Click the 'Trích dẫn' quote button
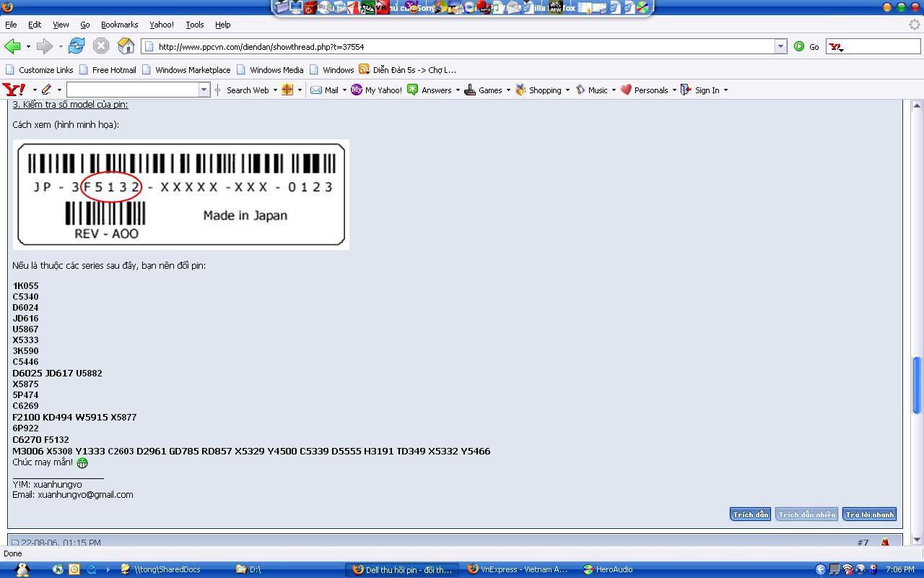This screenshot has height=578, width=924. [x=750, y=514]
